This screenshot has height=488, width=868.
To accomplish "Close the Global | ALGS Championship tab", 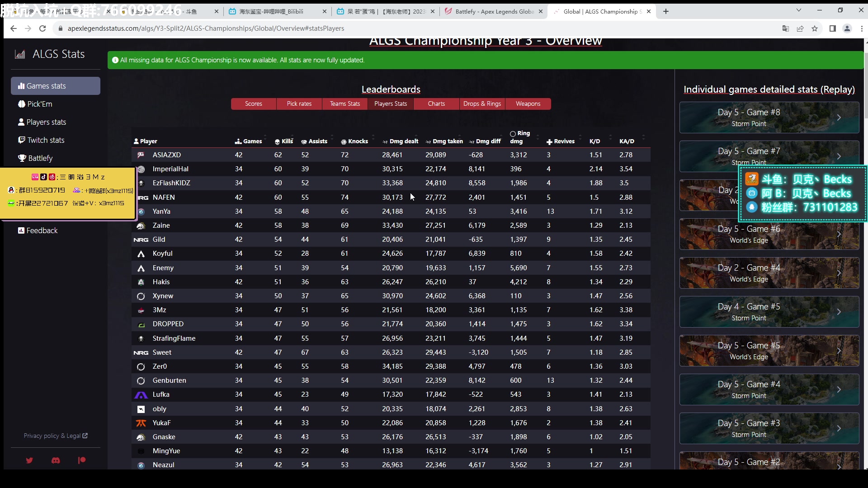I will (649, 11).
